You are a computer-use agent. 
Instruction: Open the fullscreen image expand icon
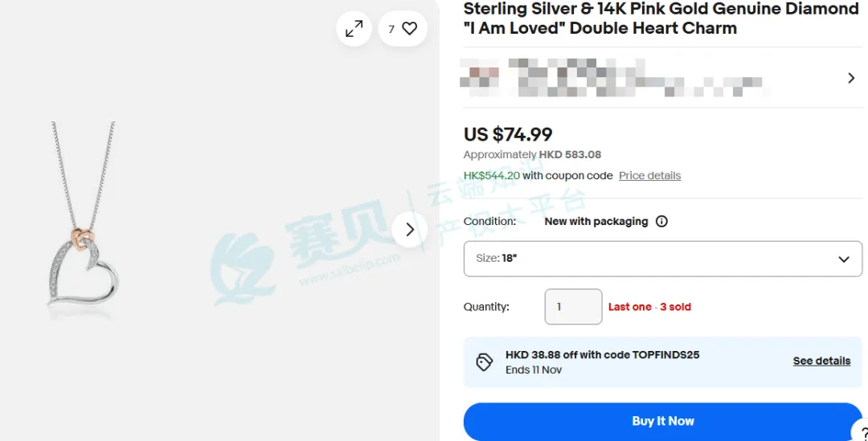pyautogui.click(x=354, y=29)
